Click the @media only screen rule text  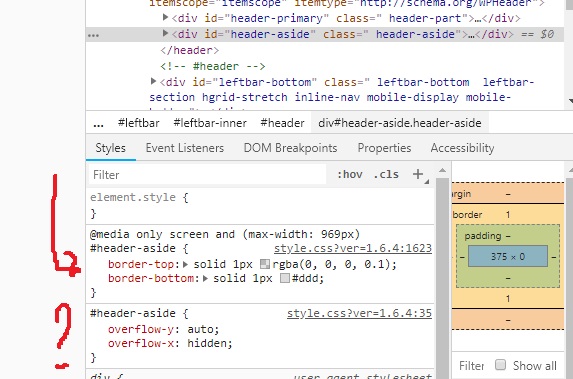point(225,234)
